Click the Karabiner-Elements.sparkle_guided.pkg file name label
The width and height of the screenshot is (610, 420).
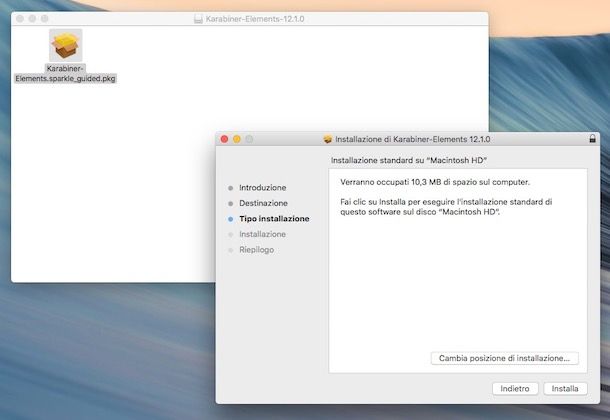coord(65,74)
